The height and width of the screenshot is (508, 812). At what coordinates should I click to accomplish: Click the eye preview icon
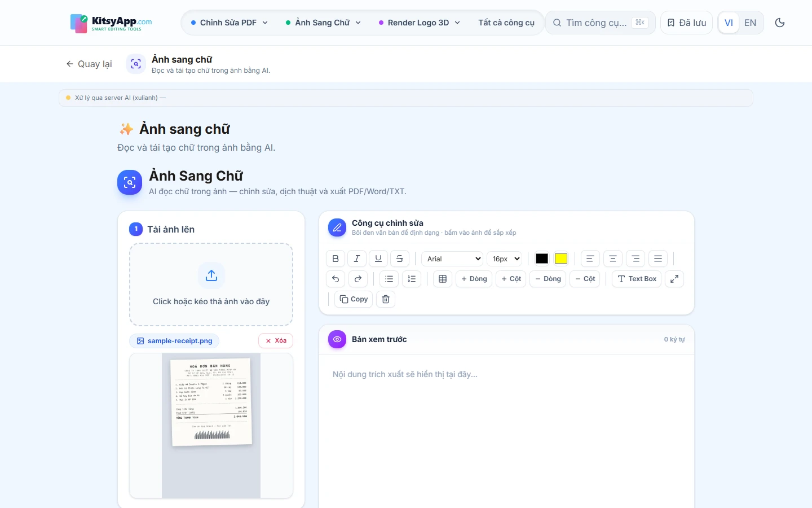point(337,339)
